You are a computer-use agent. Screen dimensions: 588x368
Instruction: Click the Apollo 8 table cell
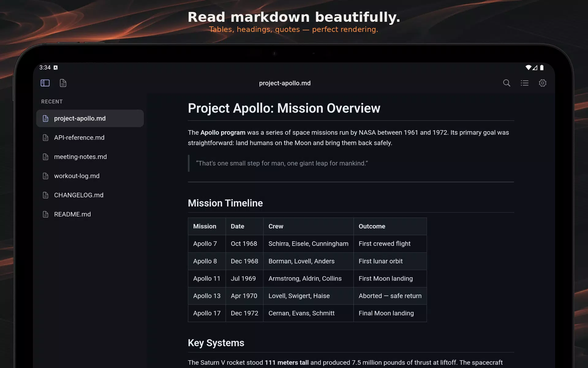click(207, 261)
